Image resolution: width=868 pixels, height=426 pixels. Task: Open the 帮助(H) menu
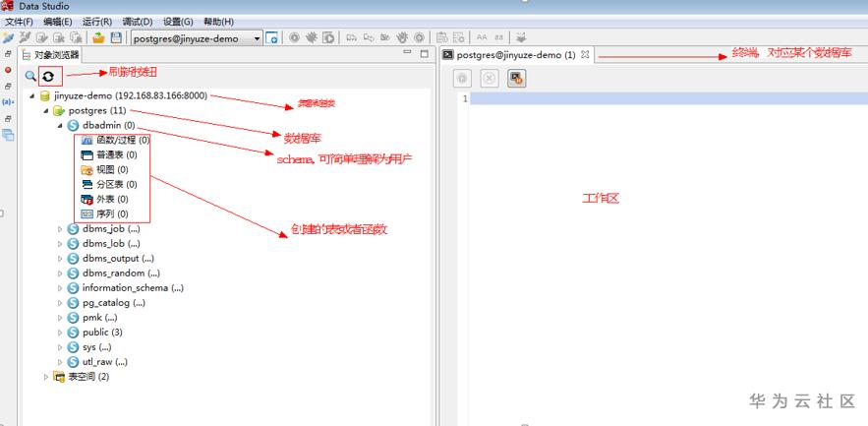(218, 22)
